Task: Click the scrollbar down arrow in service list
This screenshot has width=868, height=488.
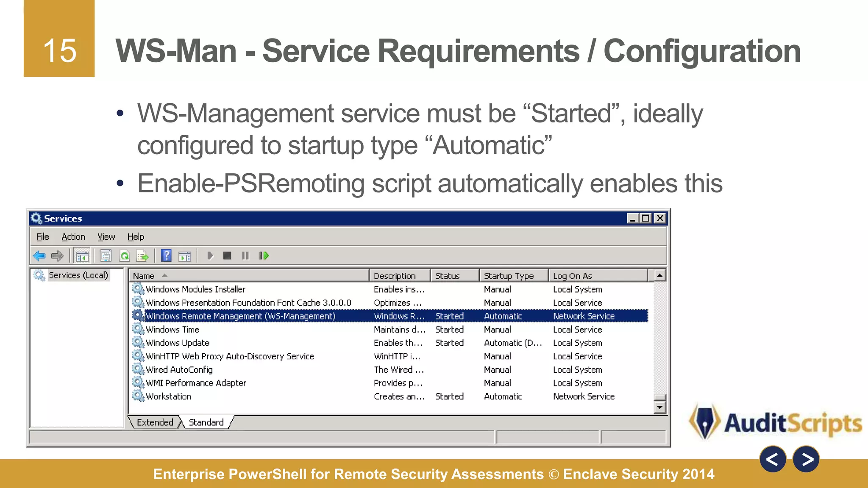Action: (660, 408)
